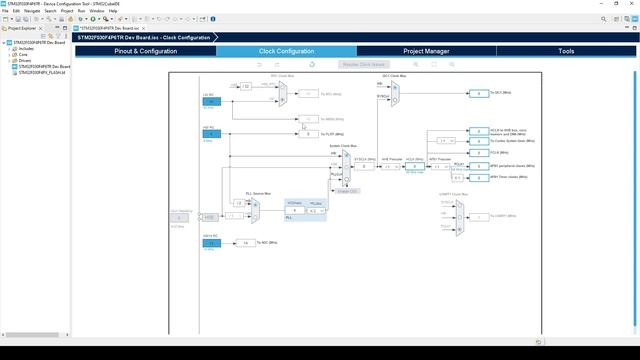This screenshot has width=640, height=360.
Task: Click the Reset clock configuration refresh icon
Action: click(312, 64)
